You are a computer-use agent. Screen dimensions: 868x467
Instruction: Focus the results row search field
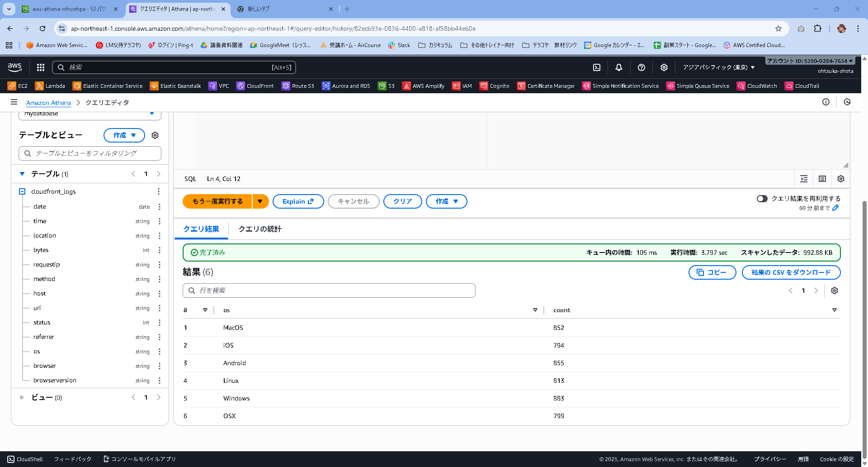pyautogui.click(x=329, y=291)
